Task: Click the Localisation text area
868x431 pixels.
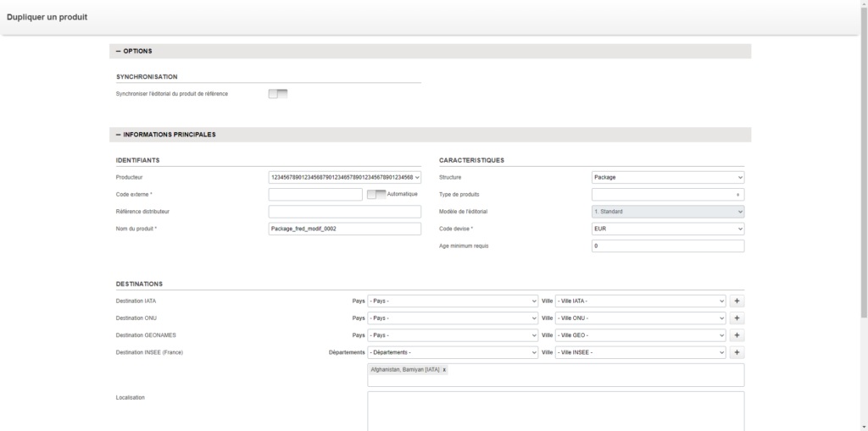Action: pos(555,411)
